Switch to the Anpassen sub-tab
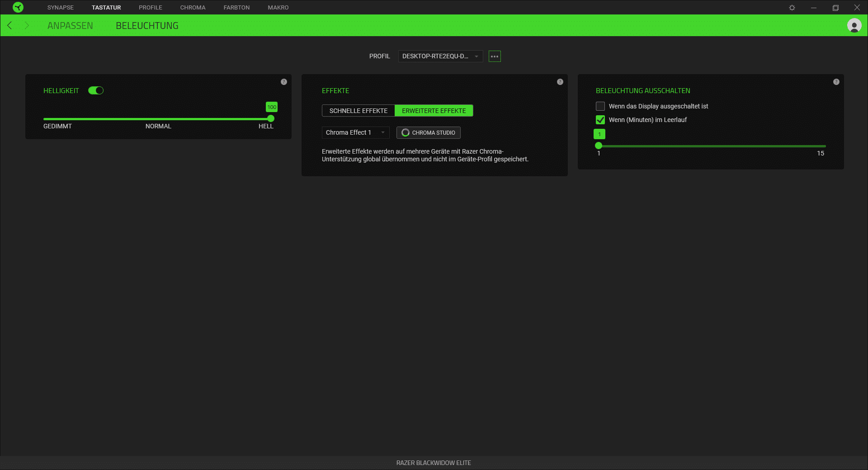Image resolution: width=868 pixels, height=470 pixels. click(70, 26)
